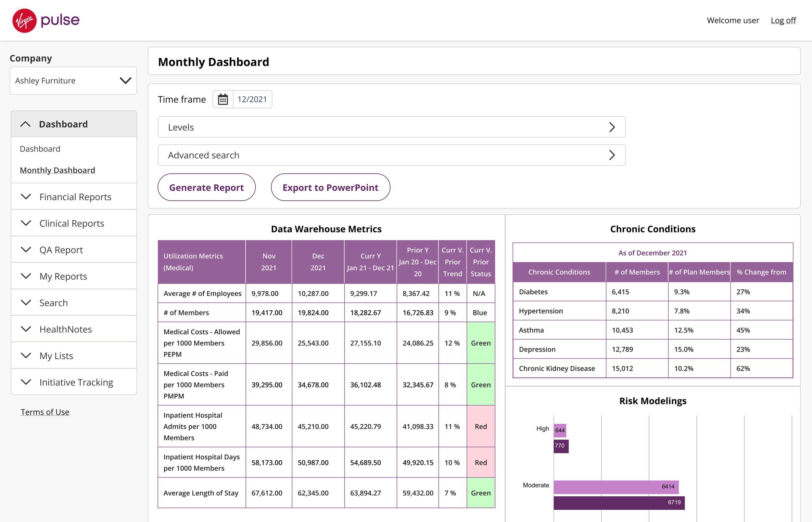
Task: Open the Dashboard submenu item
Action: (40, 149)
